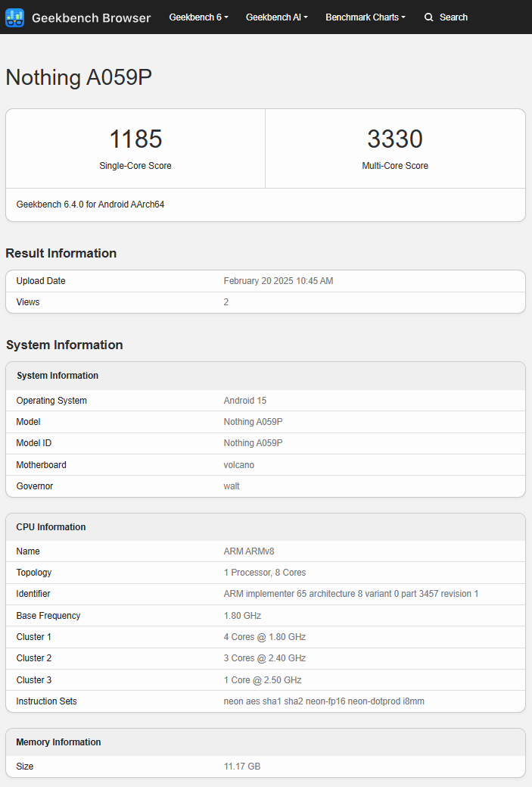
Task: Open search via the magnifier icon
Action: [x=429, y=17]
